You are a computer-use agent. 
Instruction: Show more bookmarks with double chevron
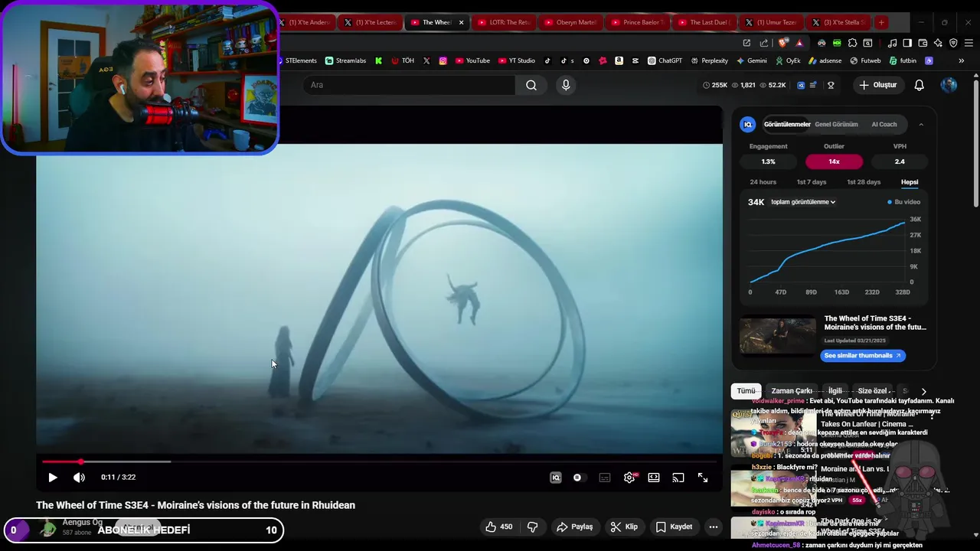(962, 60)
